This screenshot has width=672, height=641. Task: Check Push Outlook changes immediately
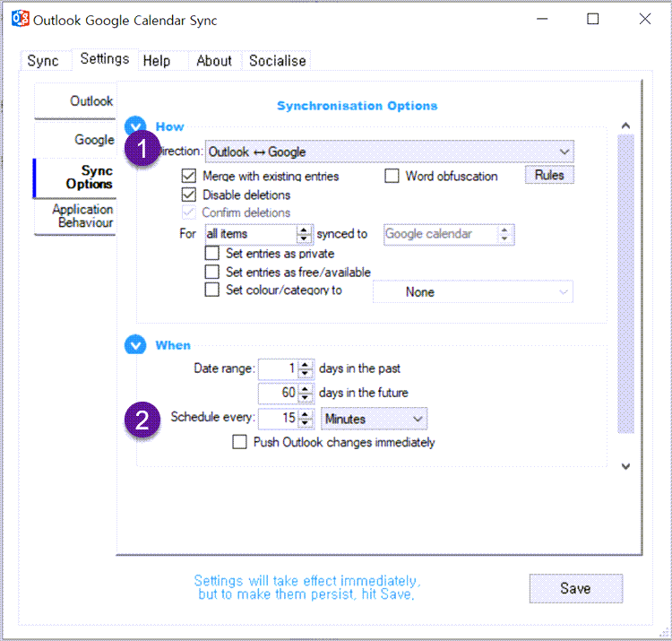(239, 442)
